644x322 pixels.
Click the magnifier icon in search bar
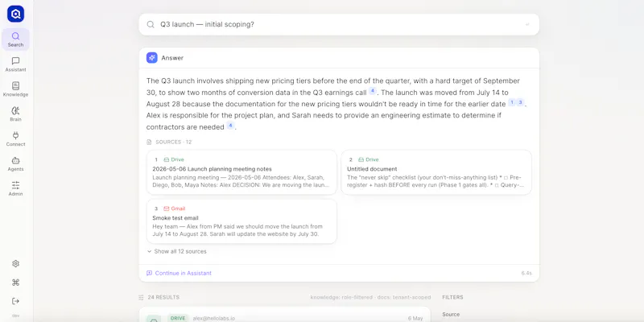pyautogui.click(x=151, y=25)
